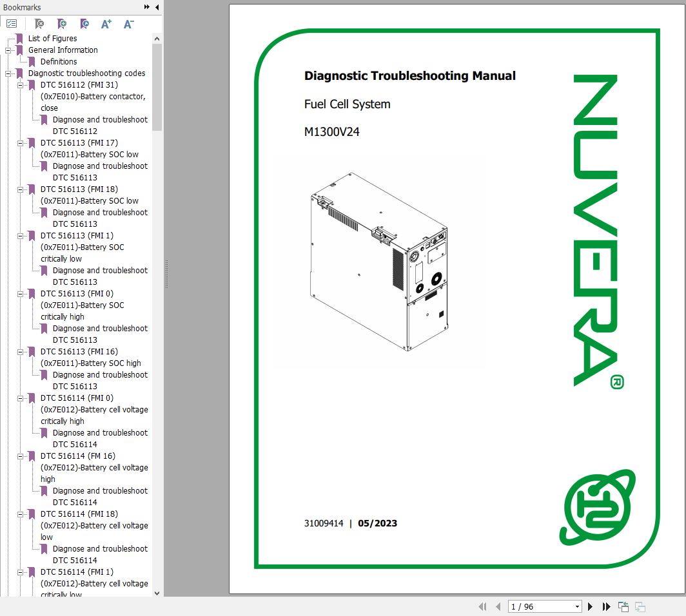Click the fuel cell system illustration
686x616 pixels.
click(x=379, y=262)
